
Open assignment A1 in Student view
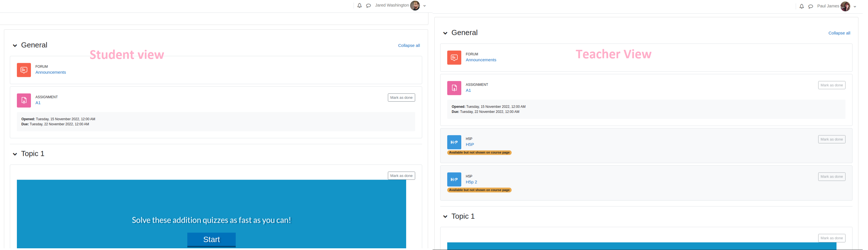coord(38,103)
